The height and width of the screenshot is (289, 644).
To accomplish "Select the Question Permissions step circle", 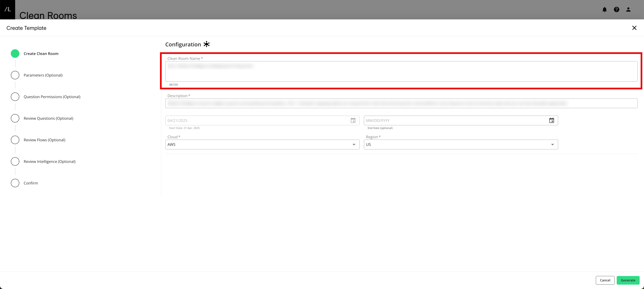I will [15, 97].
